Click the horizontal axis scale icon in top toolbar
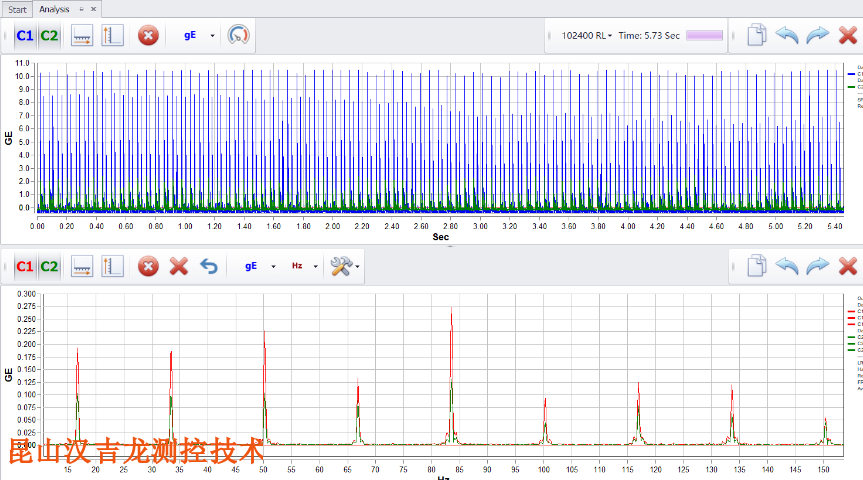Screen dimensions: 863x480 tap(83, 36)
